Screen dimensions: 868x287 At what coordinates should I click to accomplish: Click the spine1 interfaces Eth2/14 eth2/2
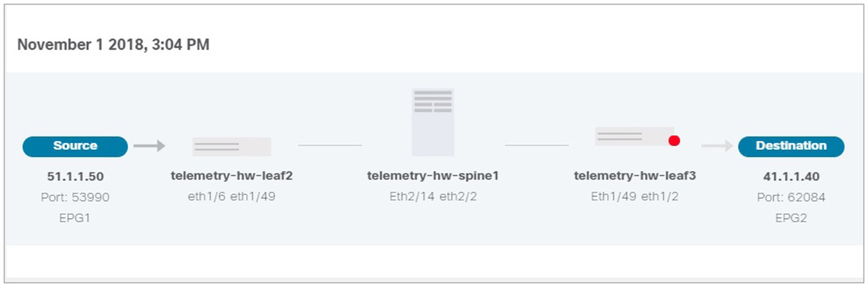coord(433,196)
